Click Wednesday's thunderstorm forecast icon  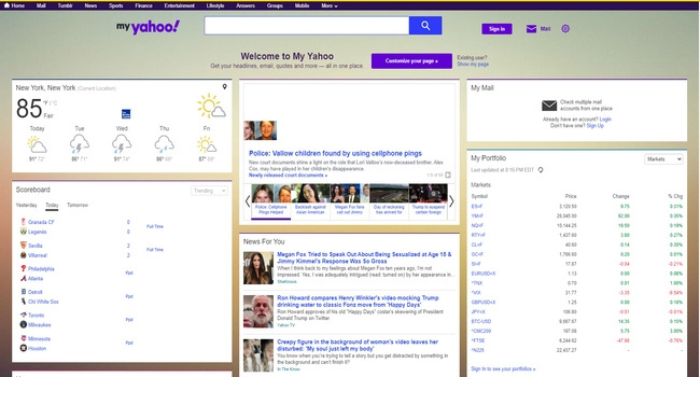[x=121, y=144]
